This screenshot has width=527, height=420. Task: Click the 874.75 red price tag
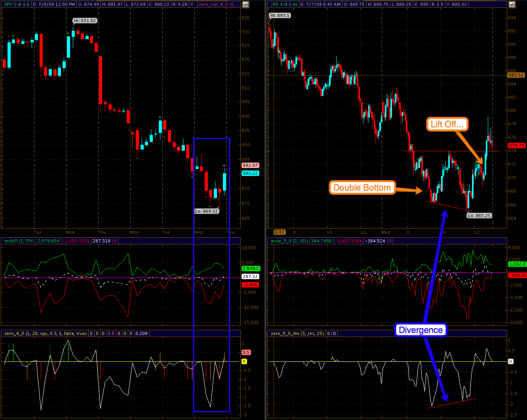516,146
